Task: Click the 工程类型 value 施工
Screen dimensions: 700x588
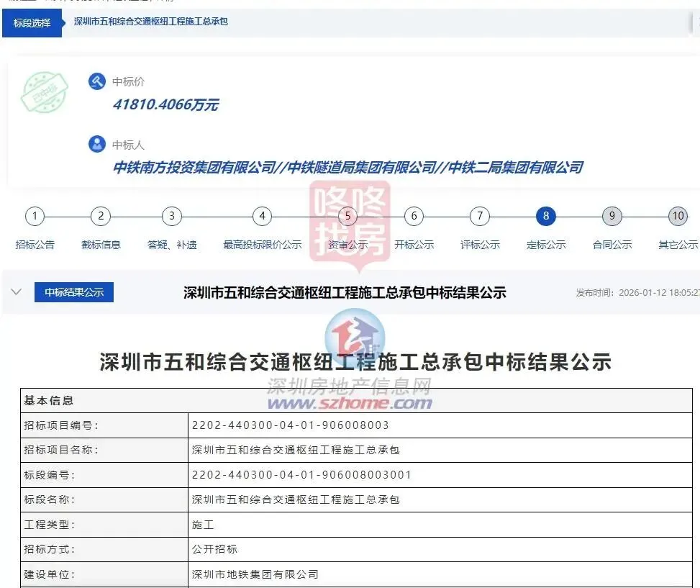Action: click(203, 525)
